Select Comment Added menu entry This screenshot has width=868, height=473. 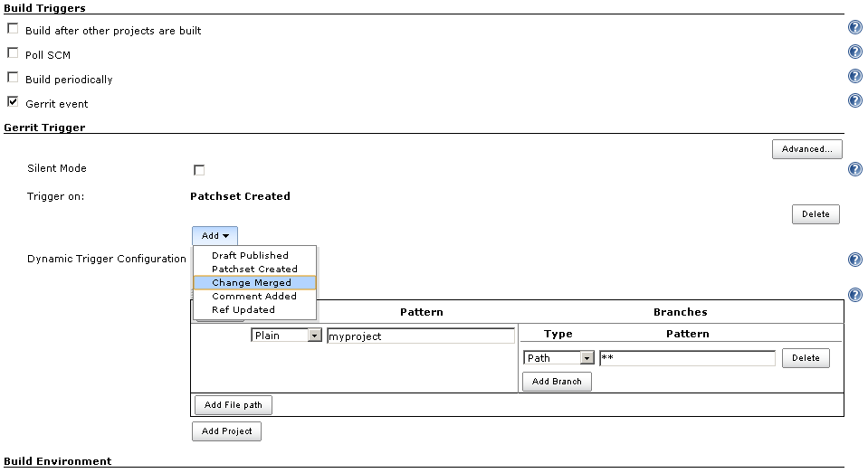[x=254, y=296]
